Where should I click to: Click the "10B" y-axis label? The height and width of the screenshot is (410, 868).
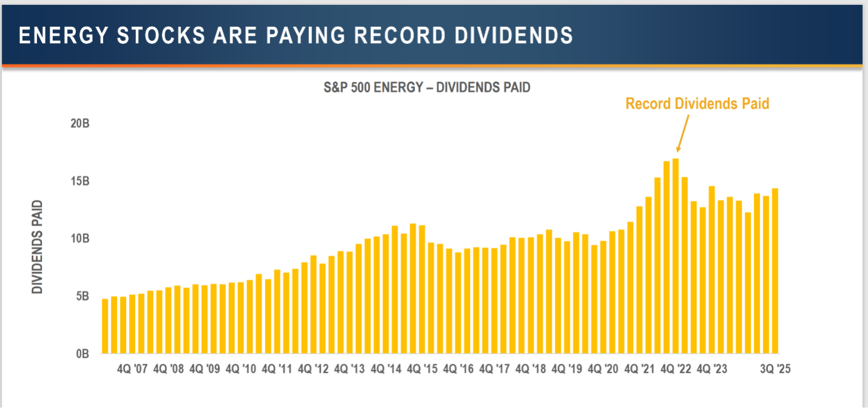80,239
